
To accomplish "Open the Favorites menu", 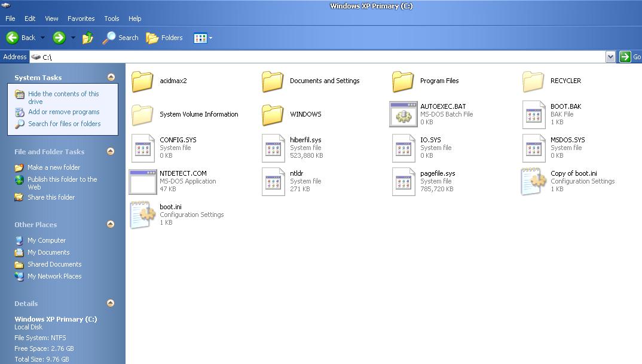I will point(81,19).
